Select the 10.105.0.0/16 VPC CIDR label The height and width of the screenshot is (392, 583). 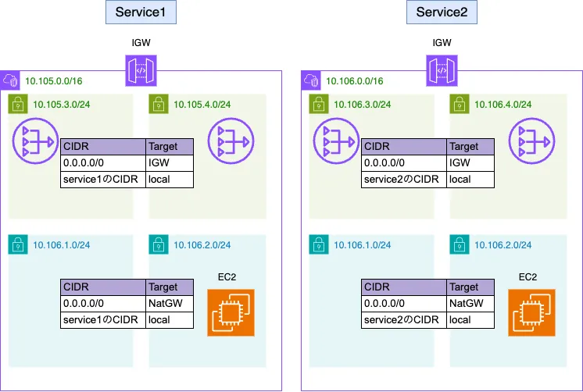[54, 81]
